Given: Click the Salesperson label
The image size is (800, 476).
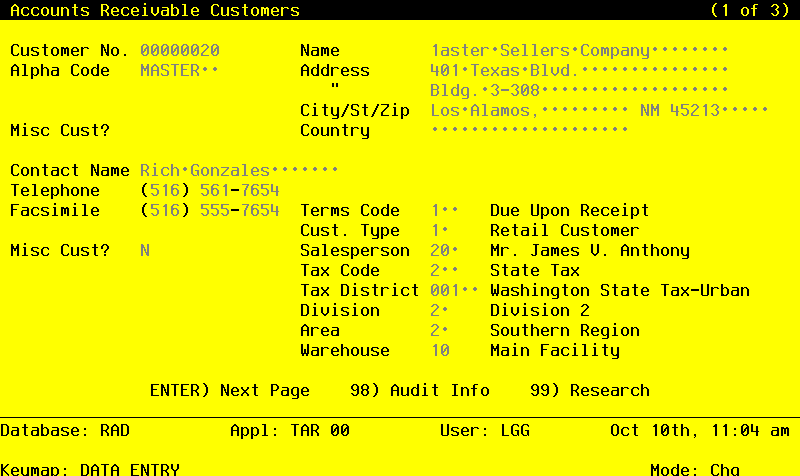Looking at the screenshot, I should [355, 250].
